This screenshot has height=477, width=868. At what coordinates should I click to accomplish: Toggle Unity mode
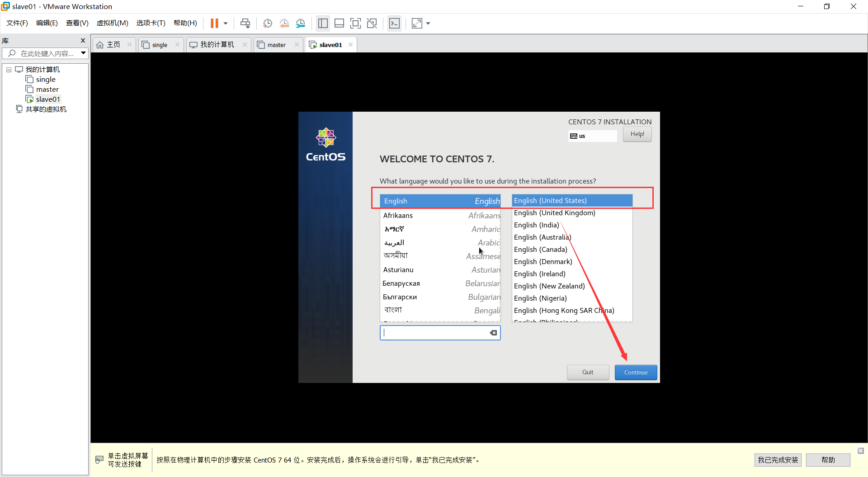[x=372, y=23]
